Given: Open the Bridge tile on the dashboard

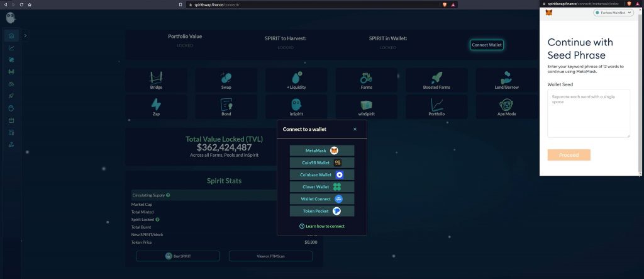Looking at the screenshot, I should [x=156, y=80].
